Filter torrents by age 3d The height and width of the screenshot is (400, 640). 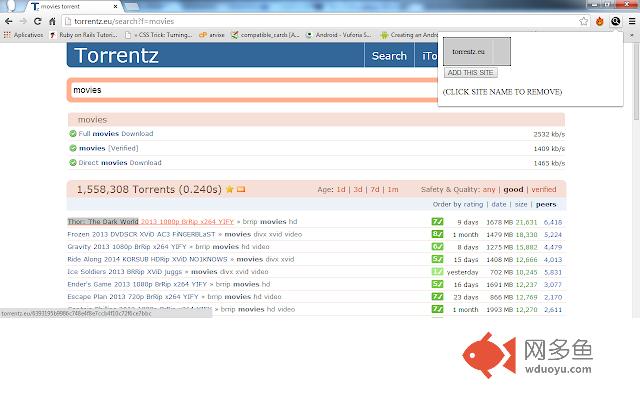point(358,189)
